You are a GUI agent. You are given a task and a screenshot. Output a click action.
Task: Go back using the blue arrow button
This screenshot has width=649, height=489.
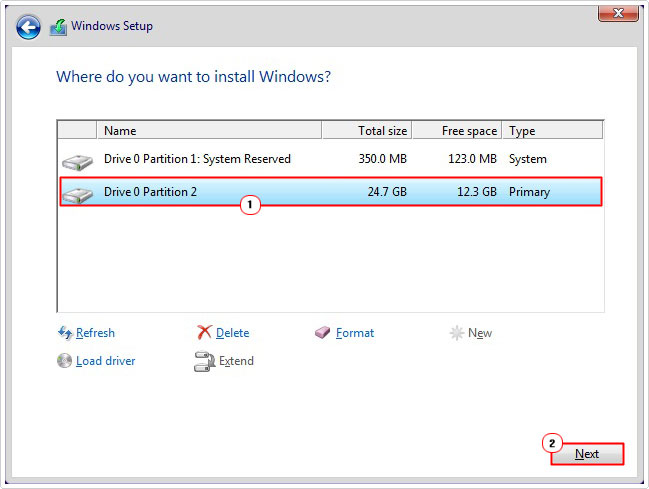coord(28,27)
